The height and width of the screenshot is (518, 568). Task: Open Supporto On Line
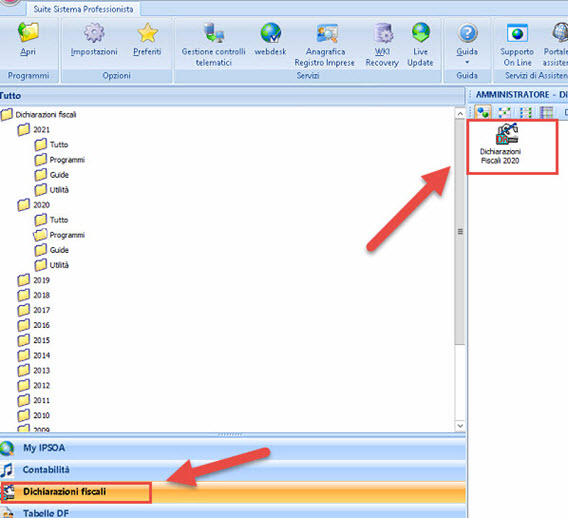(x=517, y=44)
